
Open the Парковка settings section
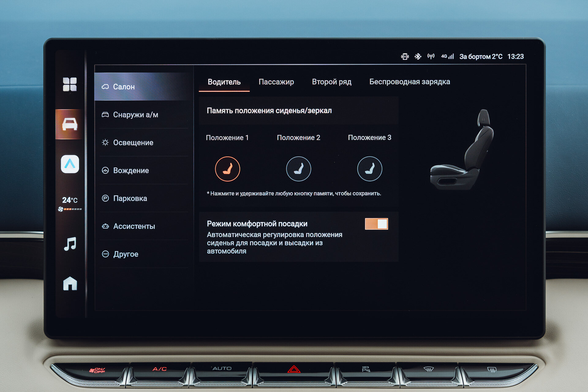coord(130,198)
